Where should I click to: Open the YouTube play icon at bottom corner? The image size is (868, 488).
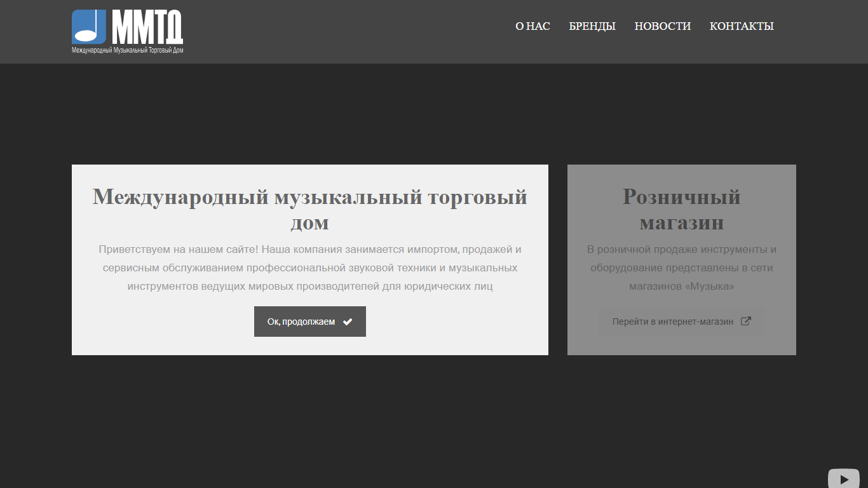tap(844, 478)
